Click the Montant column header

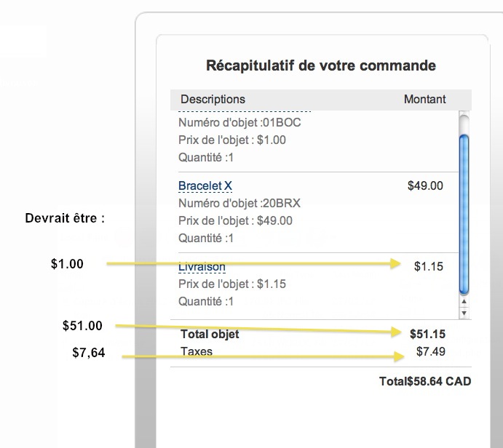[425, 99]
